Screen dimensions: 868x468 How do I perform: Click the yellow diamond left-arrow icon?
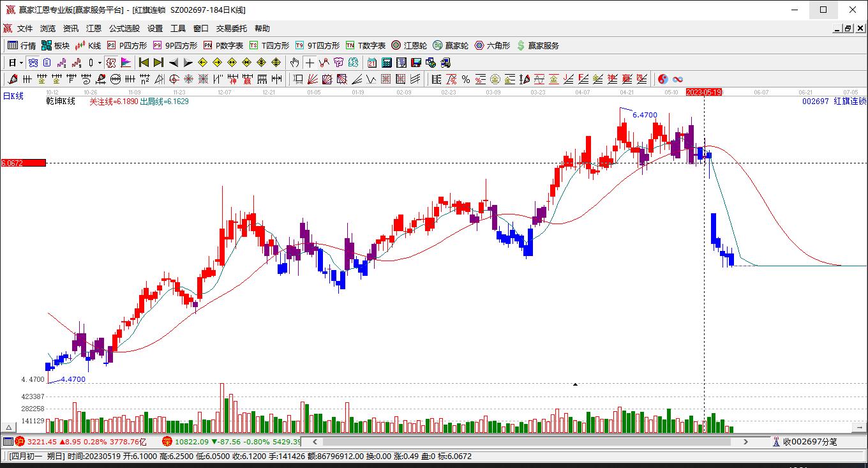tap(202, 63)
